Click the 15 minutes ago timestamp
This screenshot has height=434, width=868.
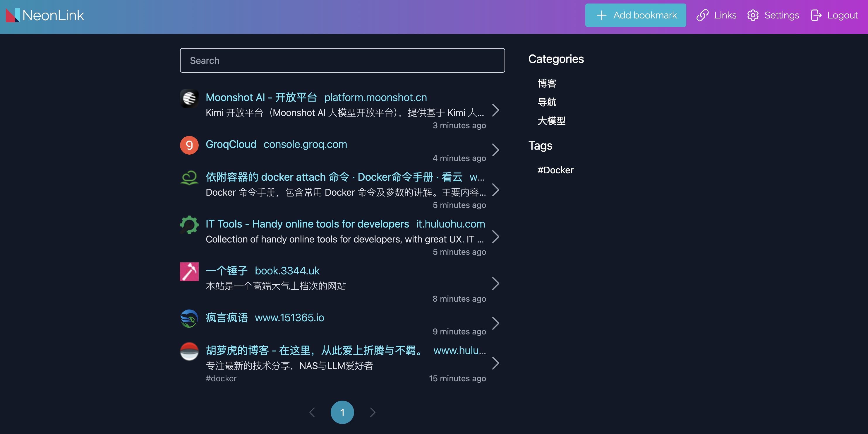click(458, 379)
